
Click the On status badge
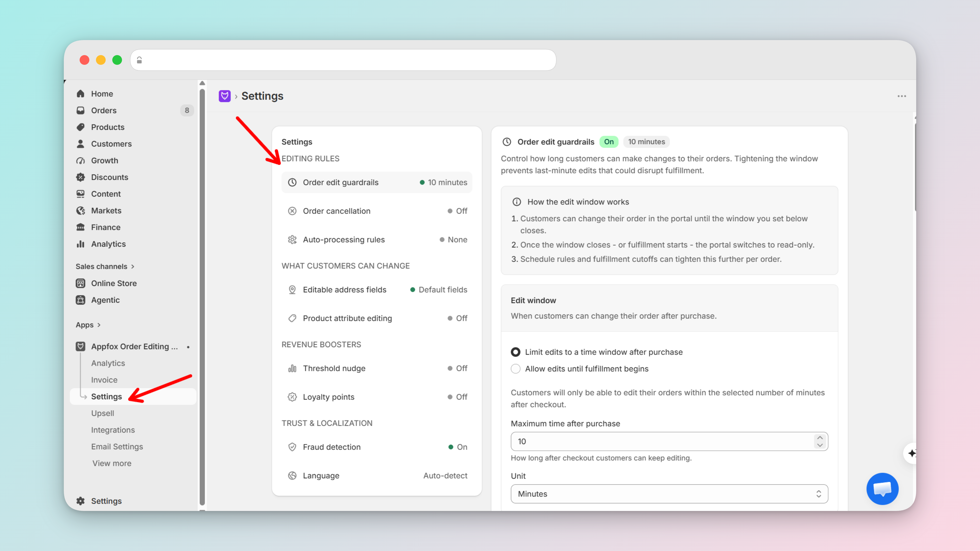tap(609, 142)
